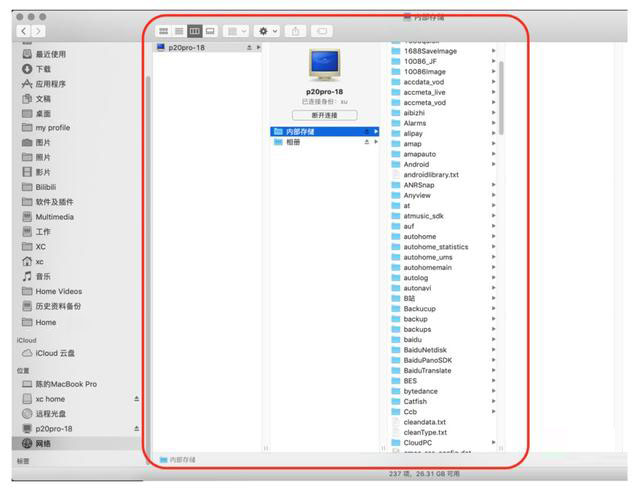The height and width of the screenshot is (489, 640).
Task: Expand the Android folder arrow
Action: [493, 164]
